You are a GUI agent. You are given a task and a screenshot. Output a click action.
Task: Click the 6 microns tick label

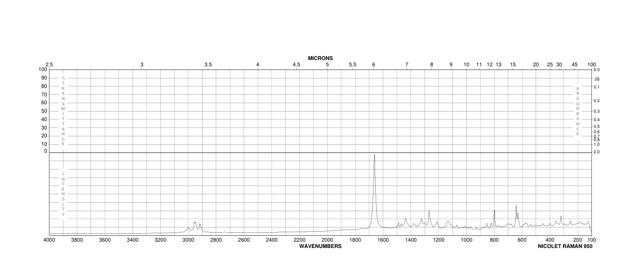(374, 65)
